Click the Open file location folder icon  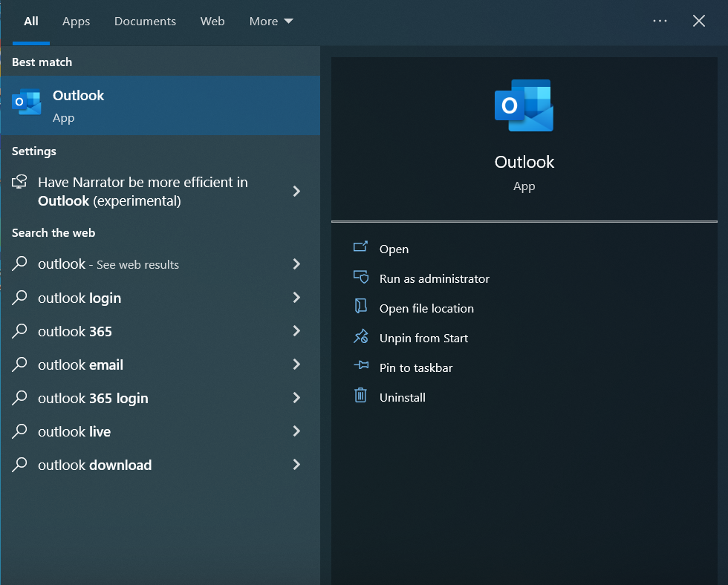click(x=361, y=306)
